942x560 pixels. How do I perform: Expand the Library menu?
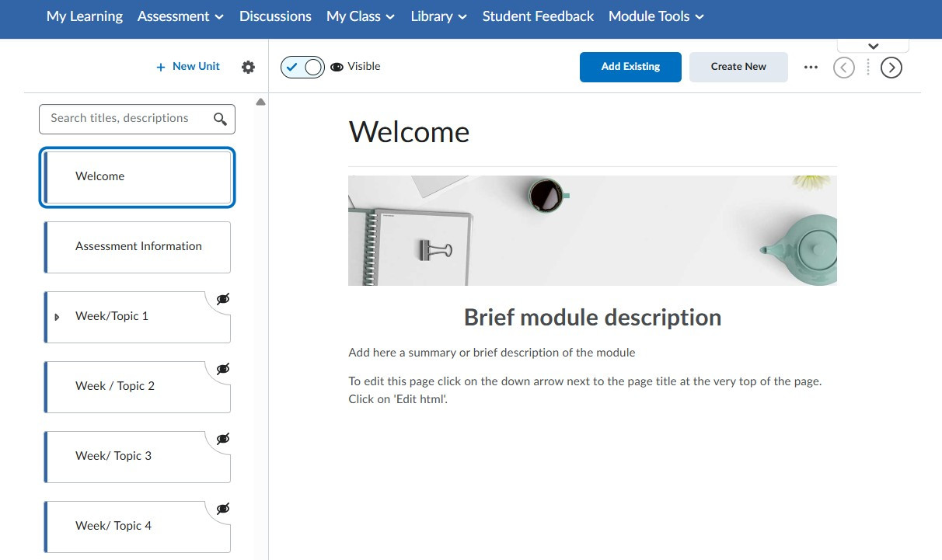438,16
